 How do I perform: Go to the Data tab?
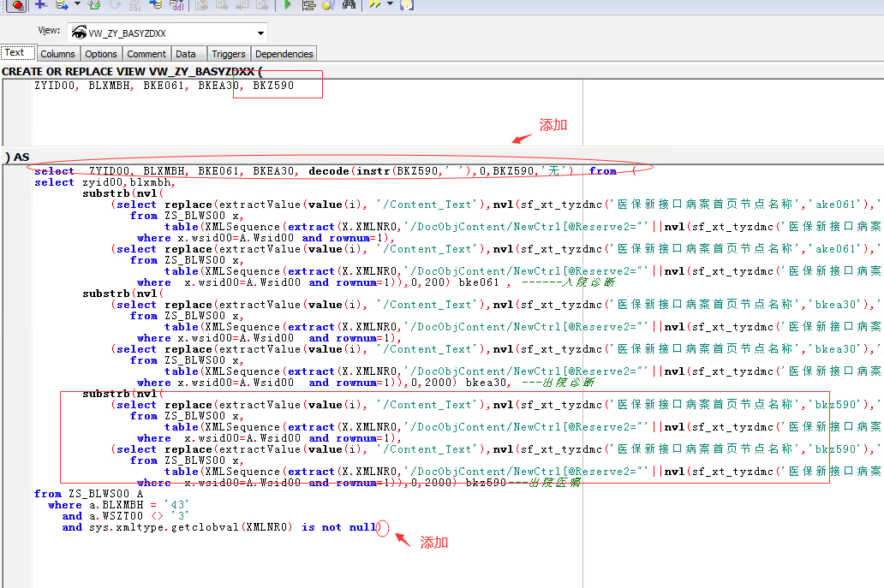(186, 54)
